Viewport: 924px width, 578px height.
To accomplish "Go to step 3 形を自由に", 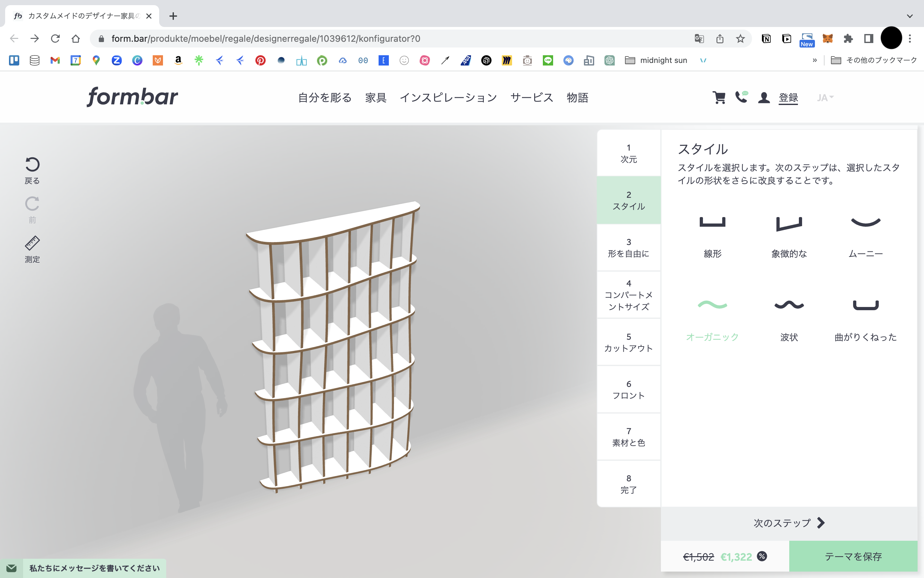I will (x=629, y=248).
